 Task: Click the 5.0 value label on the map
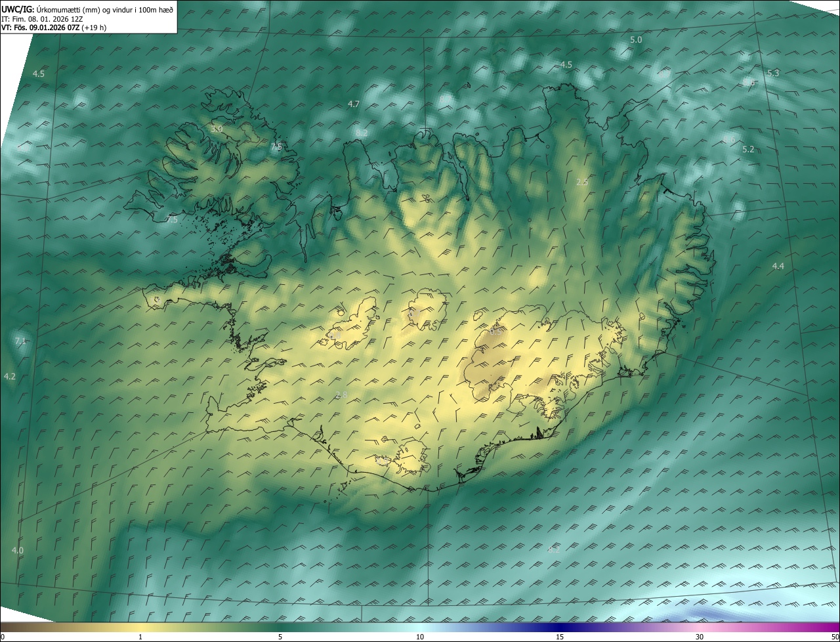(636, 40)
